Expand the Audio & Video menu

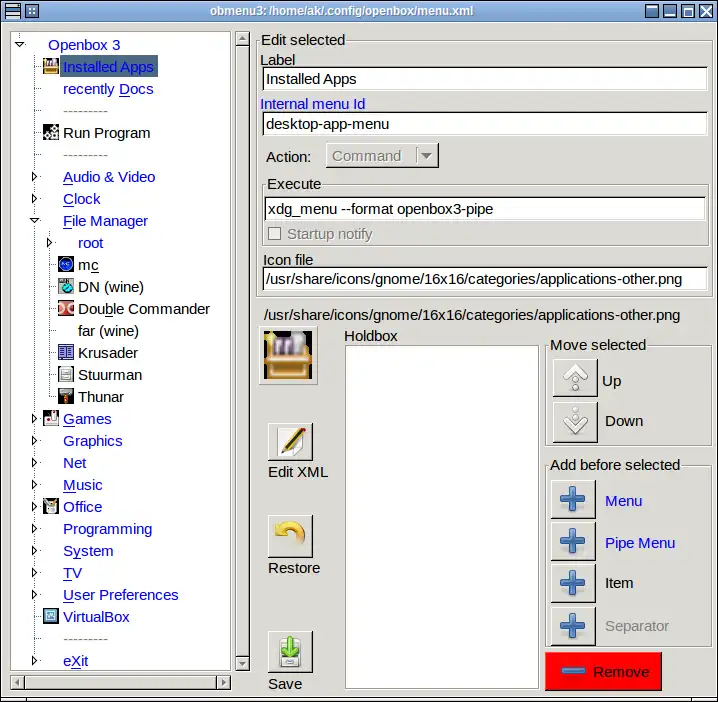[34, 176]
